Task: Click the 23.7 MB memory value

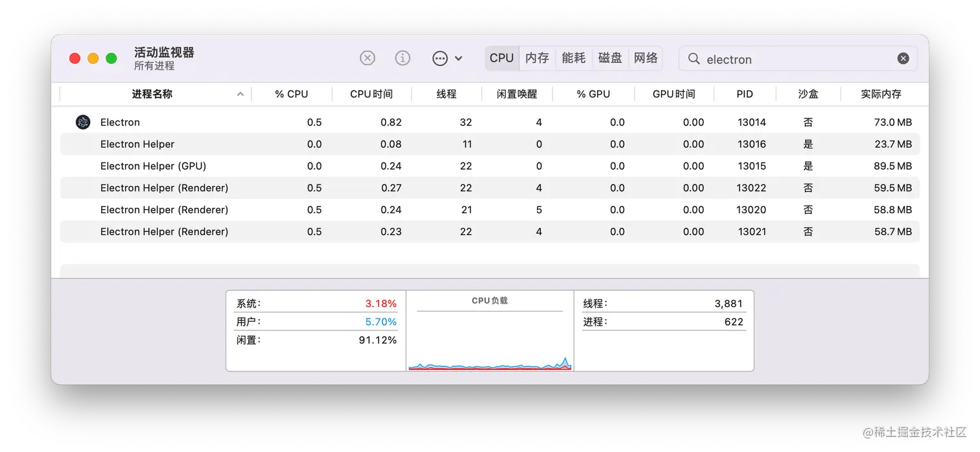Action: [892, 144]
